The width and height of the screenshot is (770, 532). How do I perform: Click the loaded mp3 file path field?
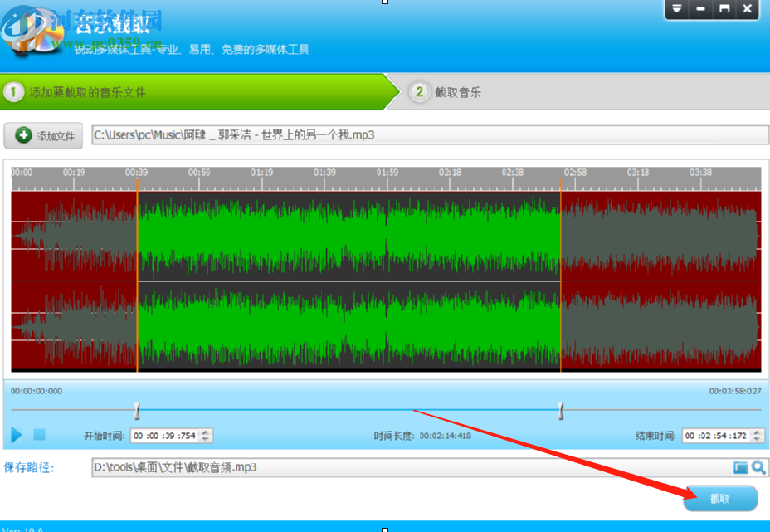coord(332,134)
